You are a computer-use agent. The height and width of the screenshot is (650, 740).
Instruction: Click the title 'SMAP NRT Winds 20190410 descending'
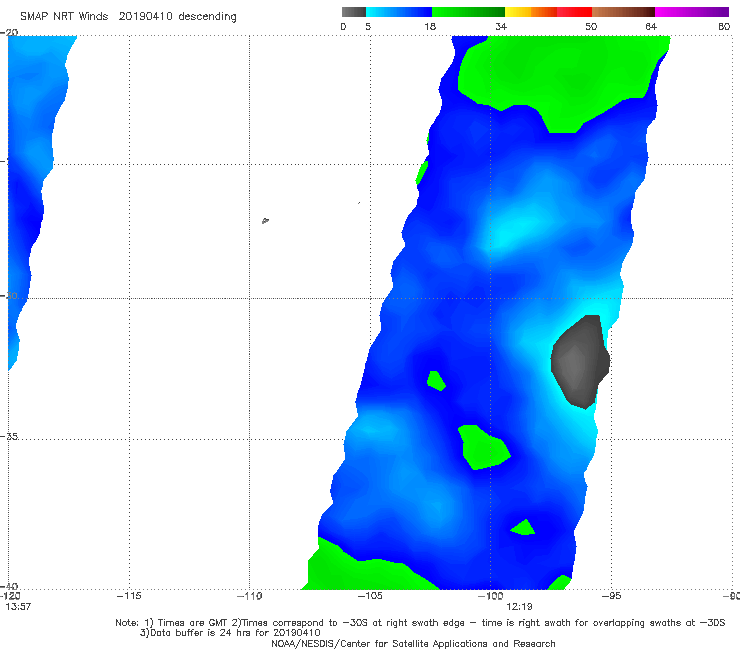pyautogui.click(x=128, y=16)
